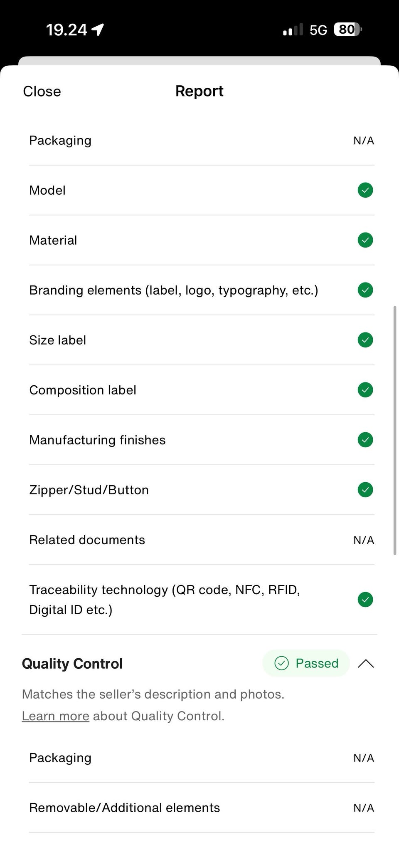Click the vertical scrollbar on the right
The width and height of the screenshot is (399, 868).
coord(394,430)
